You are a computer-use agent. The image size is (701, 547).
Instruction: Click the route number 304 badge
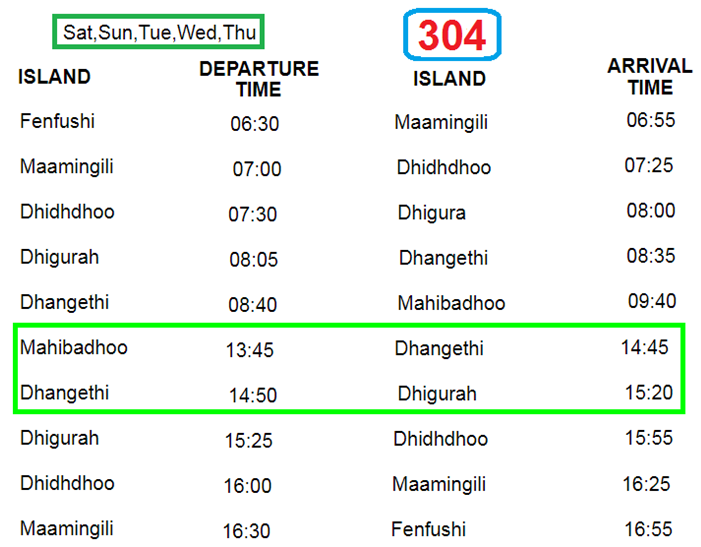coord(451,35)
